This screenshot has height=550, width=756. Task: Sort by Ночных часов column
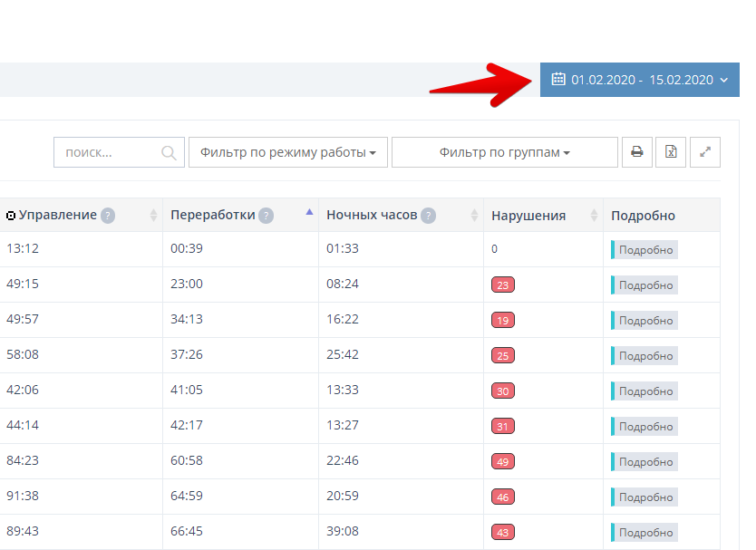coord(372,216)
